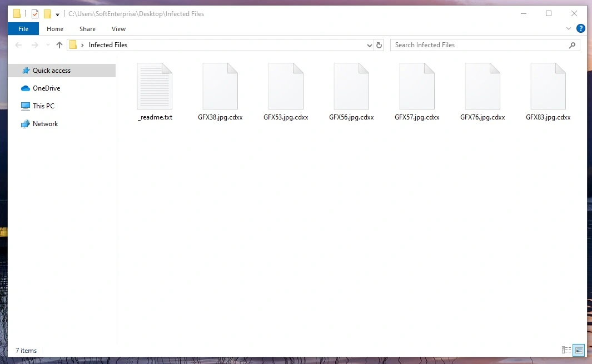
Task: Switch to Details view layout
Action: [566, 350]
